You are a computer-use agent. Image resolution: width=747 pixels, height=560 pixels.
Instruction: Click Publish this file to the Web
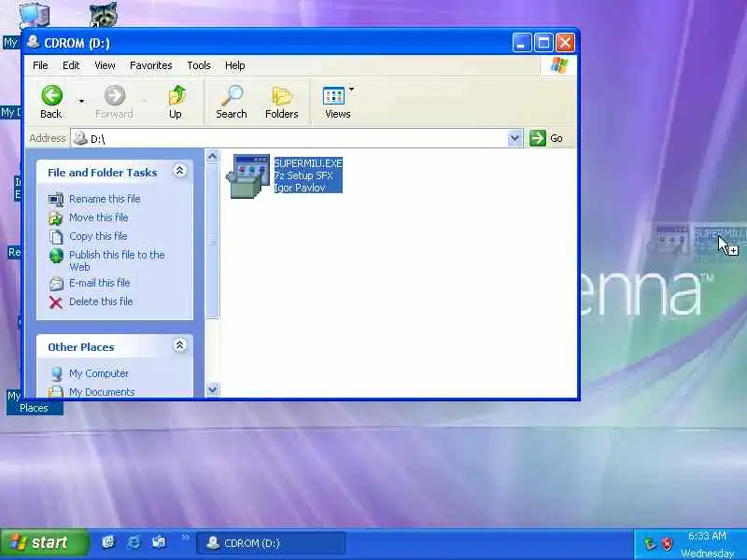pyautogui.click(x=117, y=261)
